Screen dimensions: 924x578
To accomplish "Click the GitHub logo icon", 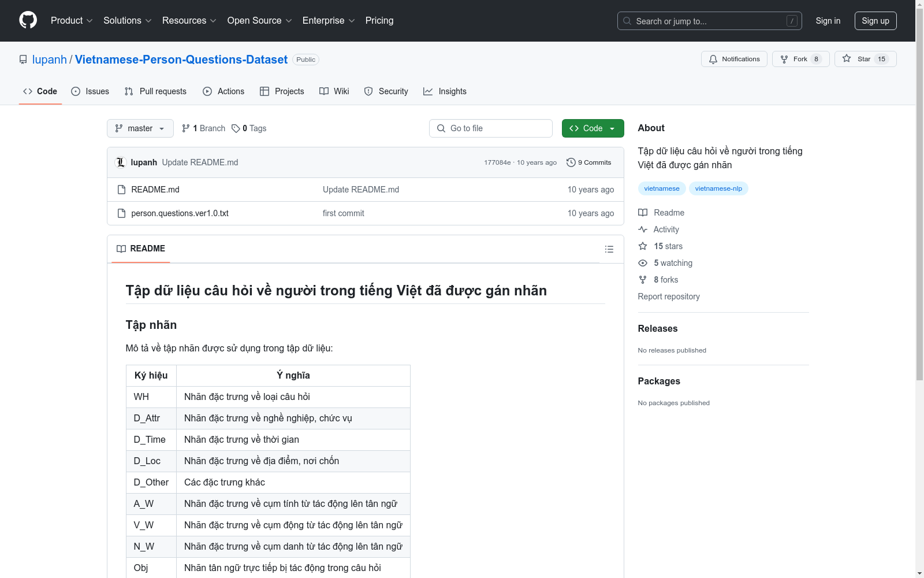I will click(28, 20).
